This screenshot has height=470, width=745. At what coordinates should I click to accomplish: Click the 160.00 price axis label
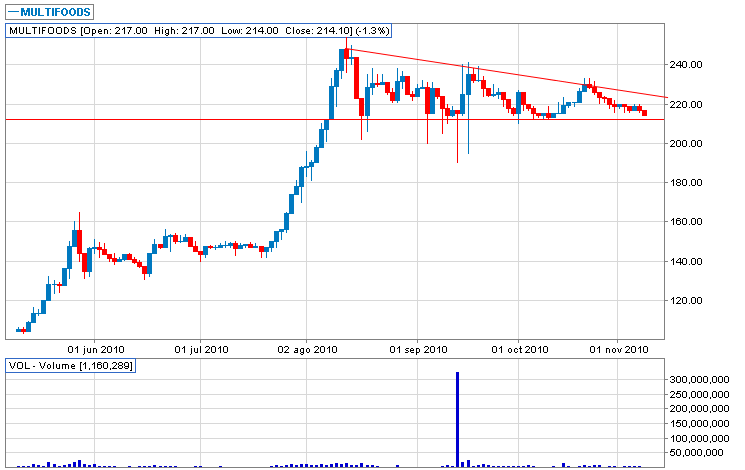686,222
